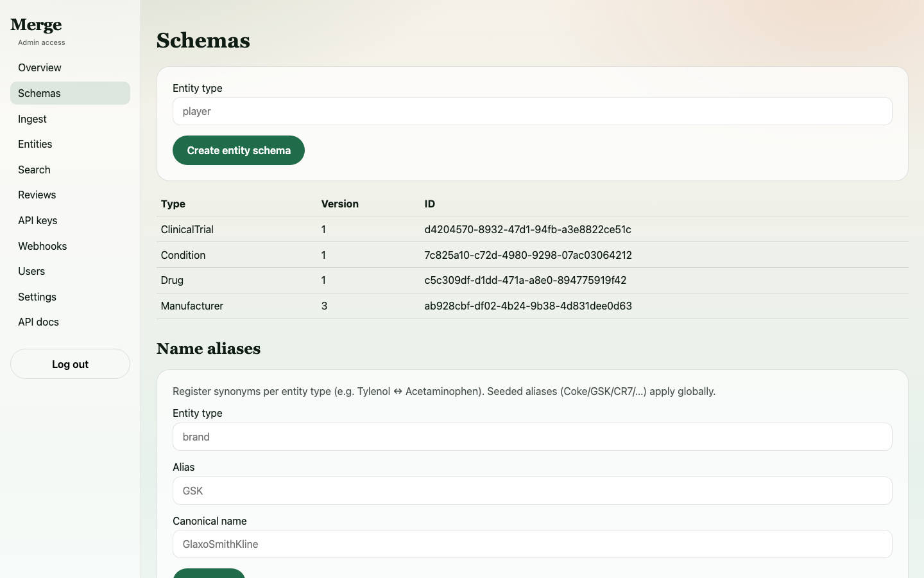Click ID 7c825a10-c72d-4980-9298-07ac03064212
Screen dimensions: 924x578
[528, 255]
